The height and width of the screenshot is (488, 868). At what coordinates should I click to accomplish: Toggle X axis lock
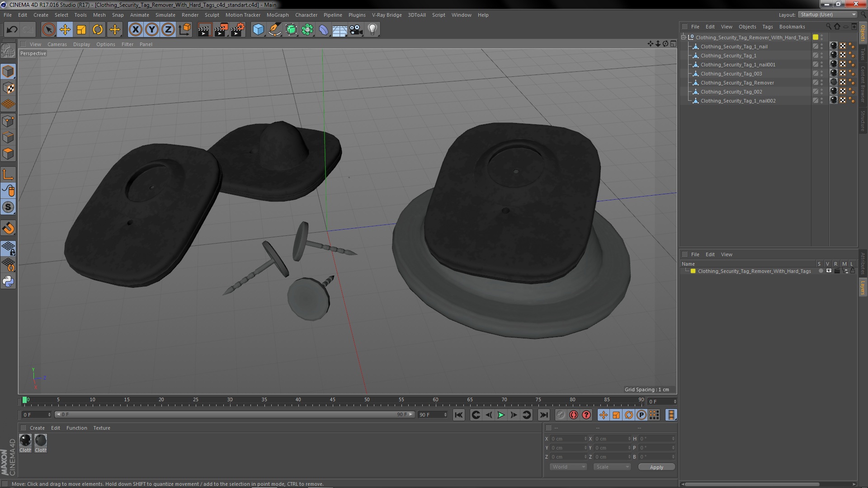(x=135, y=30)
